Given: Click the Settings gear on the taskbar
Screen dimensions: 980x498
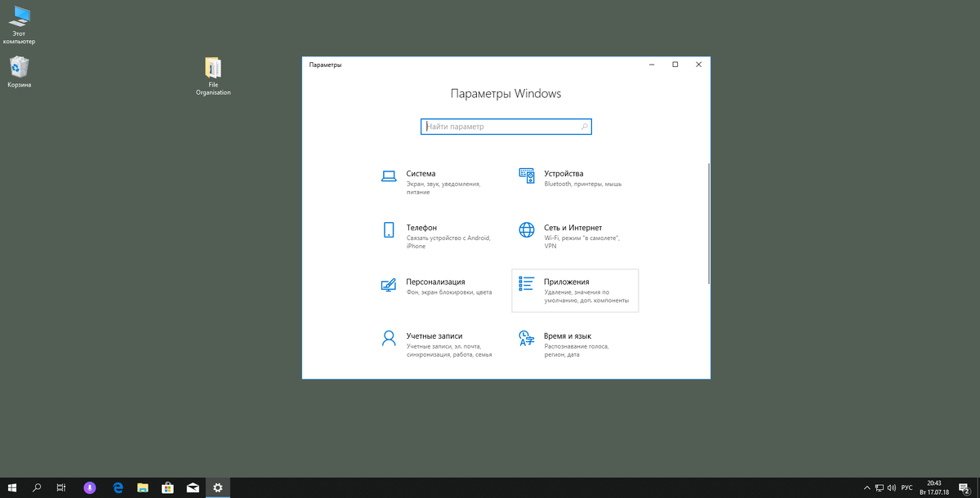Looking at the screenshot, I should [218, 487].
